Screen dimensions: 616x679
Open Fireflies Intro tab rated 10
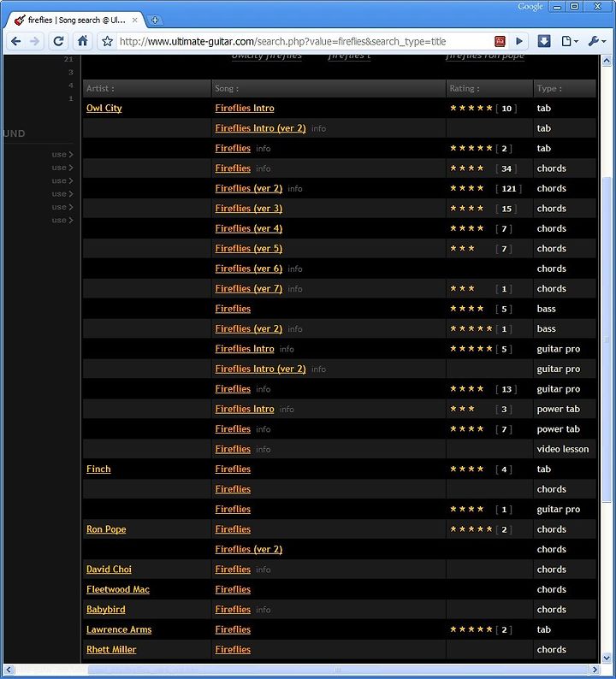pyautogui.click(x=245, y=109)
